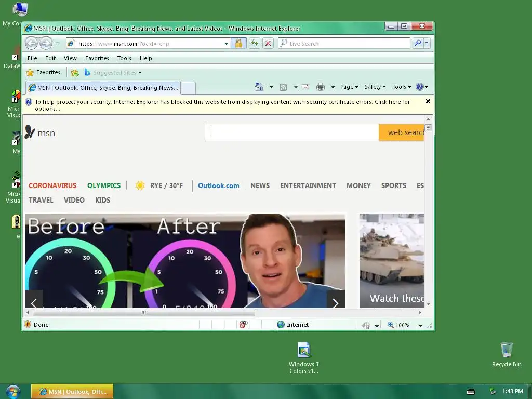The width and height of the screenshot is (532, 399).
Task: Click the security lock icon
Action: [x=238, y=43]
